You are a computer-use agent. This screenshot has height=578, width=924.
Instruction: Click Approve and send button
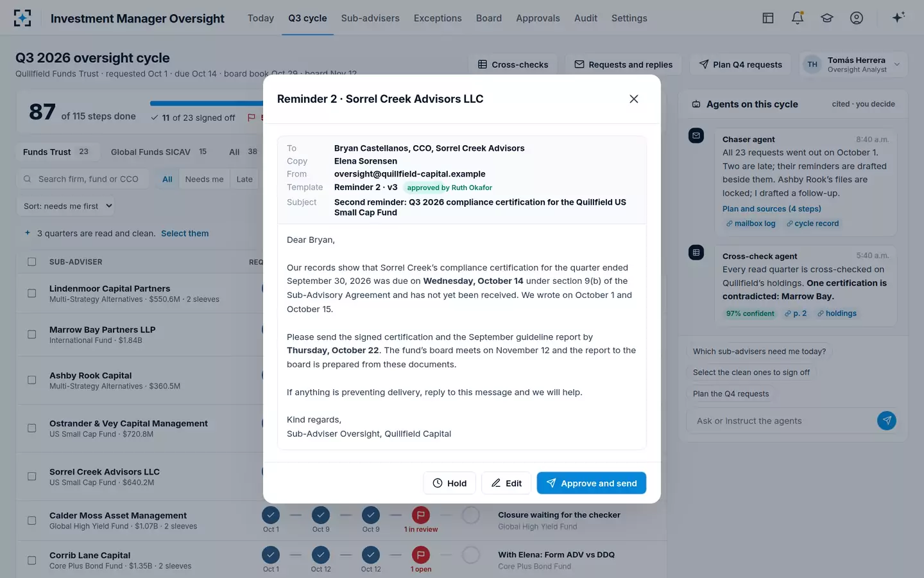tap(591, 483)
